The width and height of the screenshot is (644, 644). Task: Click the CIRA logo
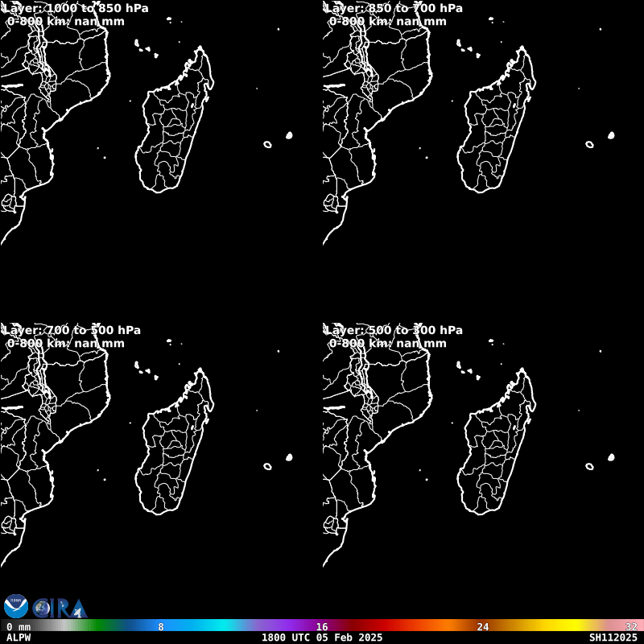[60, 609]
